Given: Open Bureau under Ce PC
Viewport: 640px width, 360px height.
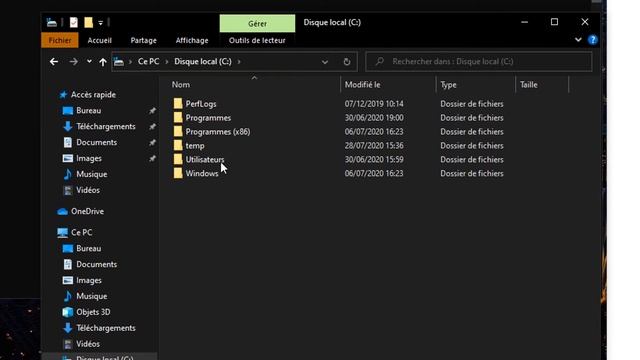Looking at the screenshot, I should click(89, 249).
